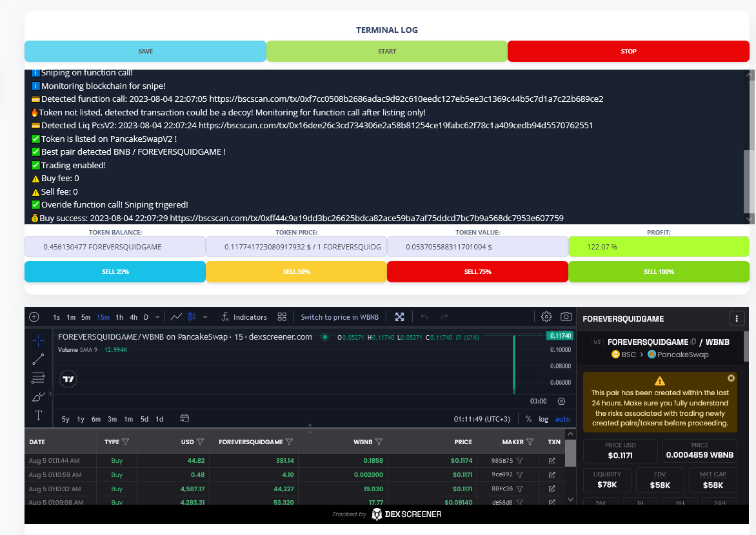Sell 50% of token balance
The height and width of the screenshot is (535, 756).
coord(296,272)
